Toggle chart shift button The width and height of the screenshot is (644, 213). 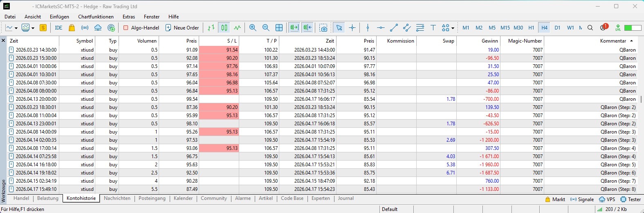[307, 28]
